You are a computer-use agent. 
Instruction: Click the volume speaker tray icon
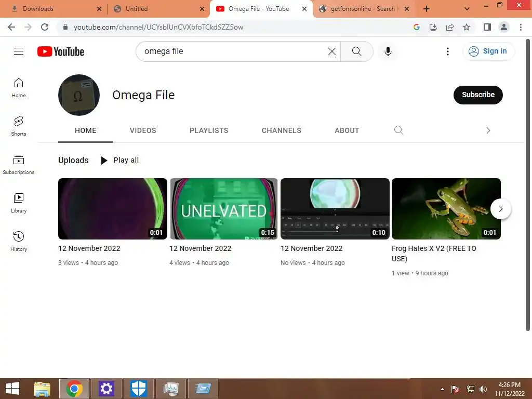coord(483,389)
